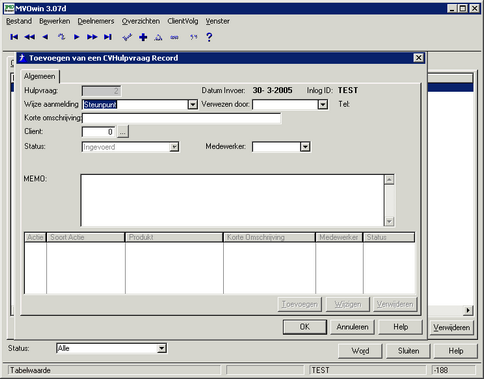Click the Annuleren button
Viewport: 484px width, 379px height.
tap(352, 327)
